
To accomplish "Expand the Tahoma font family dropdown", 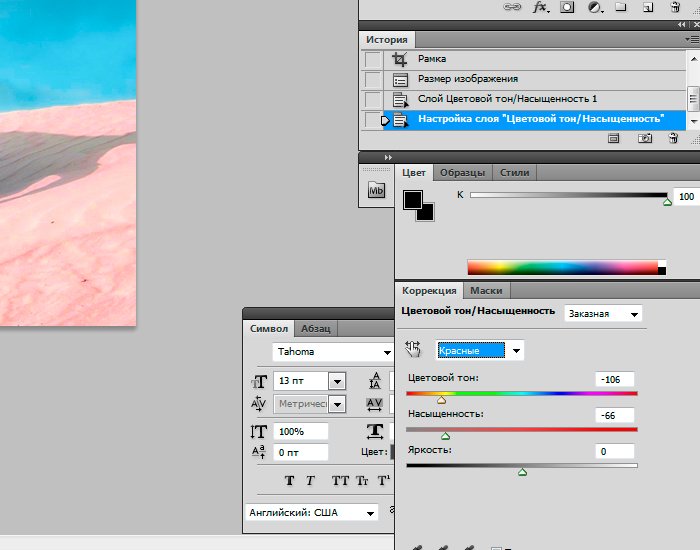I will pos(387,352).
